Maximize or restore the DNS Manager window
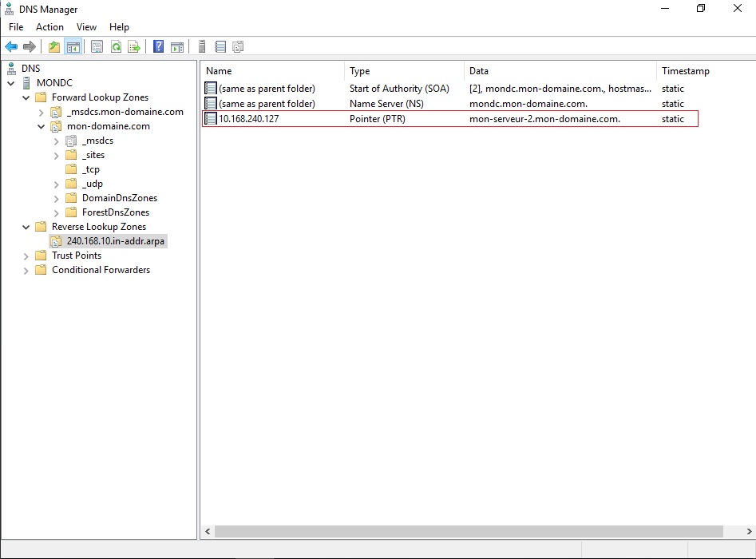This screenshot has height=559, width=756. click(701, 8)
